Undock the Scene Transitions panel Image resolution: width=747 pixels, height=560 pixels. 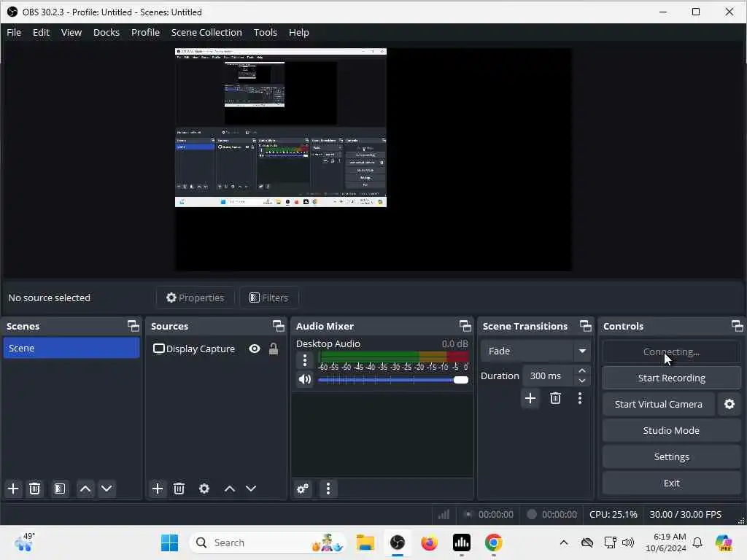pyautogui.click(x=586, y=326)
